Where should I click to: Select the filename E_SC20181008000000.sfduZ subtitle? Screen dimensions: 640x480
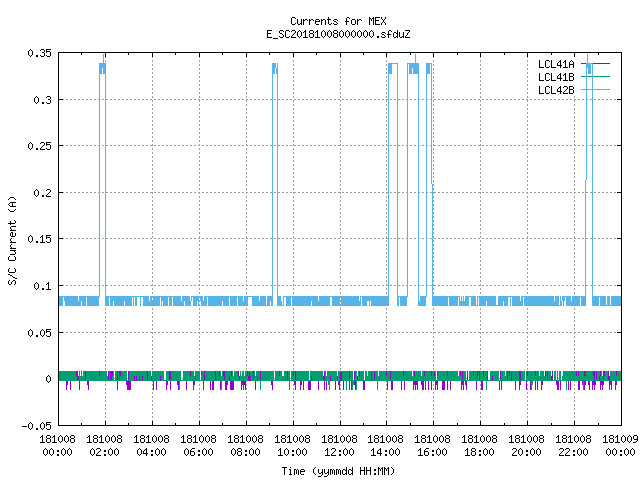(338, 34)
